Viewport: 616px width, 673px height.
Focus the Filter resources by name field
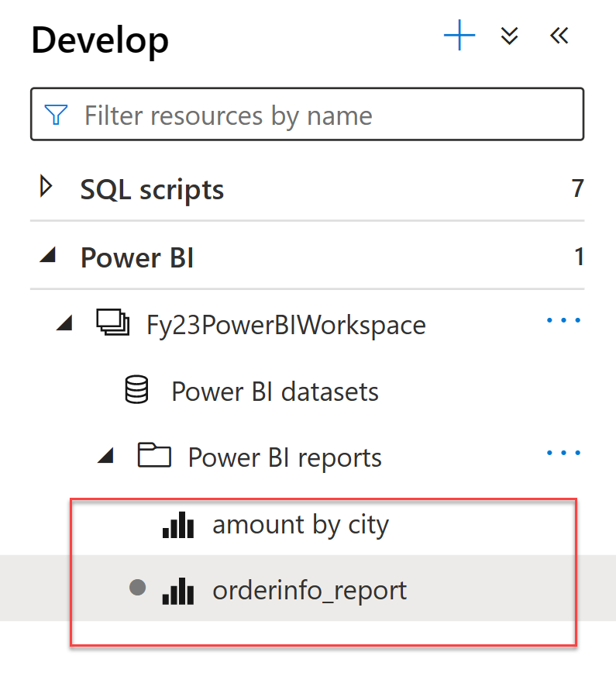pyautogui.click(x=307, y=114)
